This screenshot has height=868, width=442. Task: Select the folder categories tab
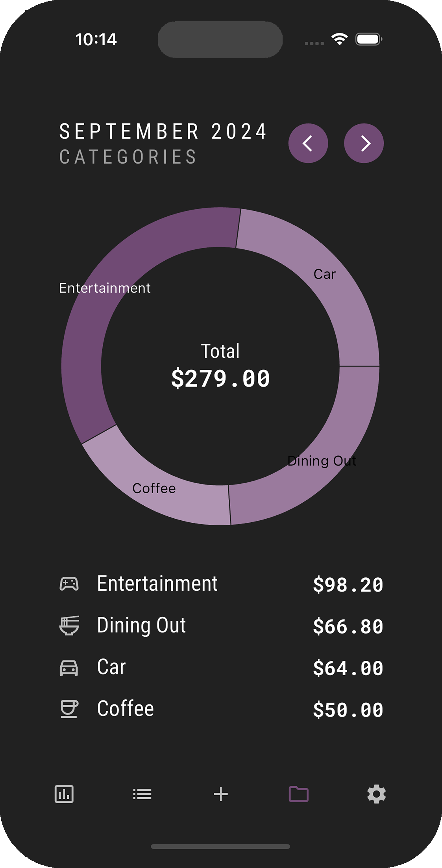coord(299,794)
